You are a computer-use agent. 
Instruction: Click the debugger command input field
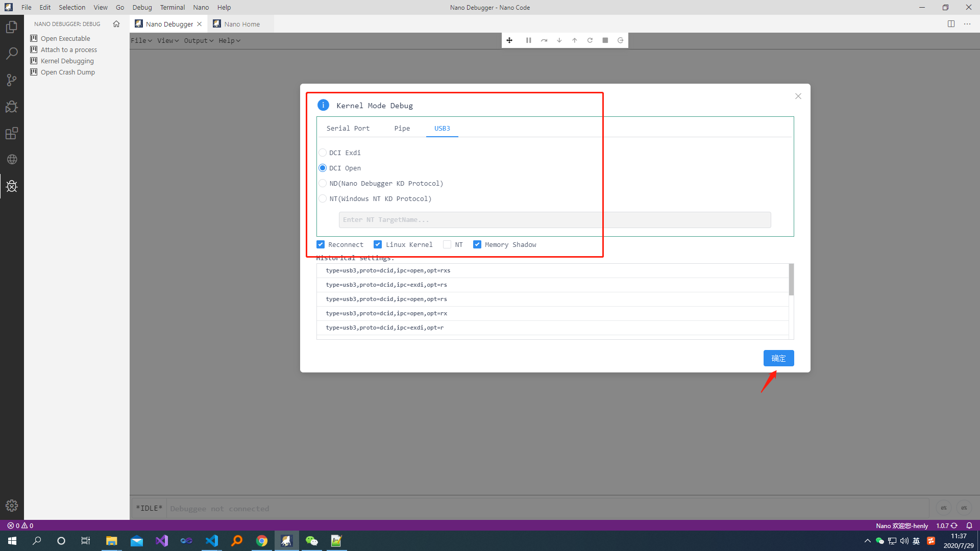pos(547,509)
